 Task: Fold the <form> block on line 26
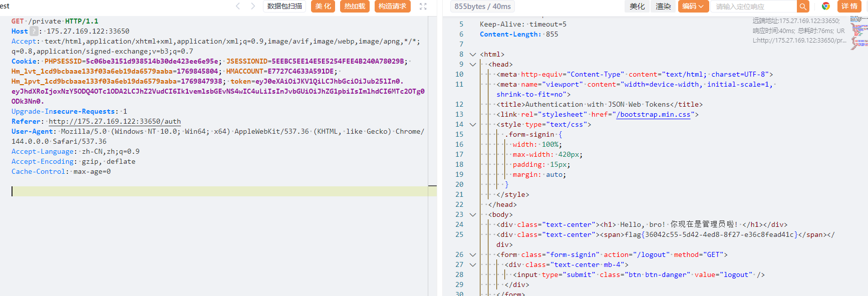pos(472,254)
